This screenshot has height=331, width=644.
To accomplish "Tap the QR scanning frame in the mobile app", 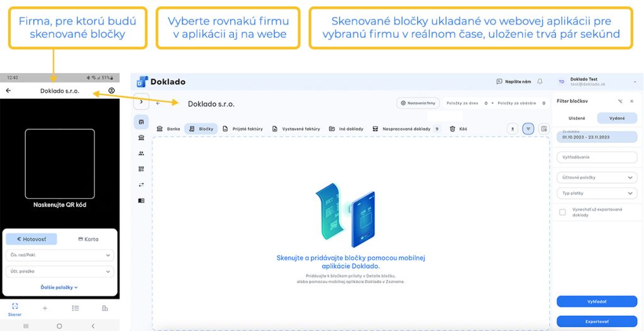I will coord(60,164).
